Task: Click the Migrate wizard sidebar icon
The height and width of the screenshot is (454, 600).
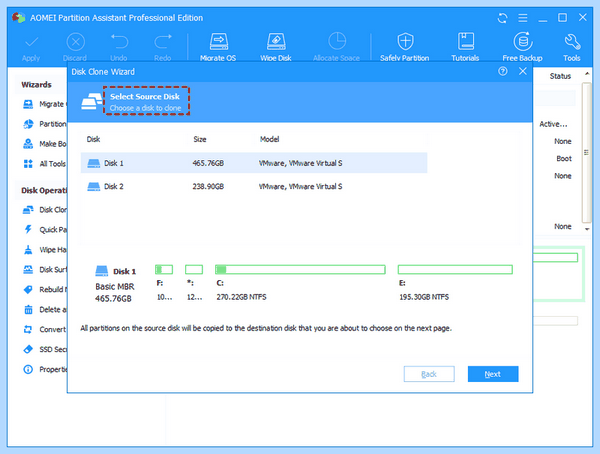Action: (x=28, y=104)
